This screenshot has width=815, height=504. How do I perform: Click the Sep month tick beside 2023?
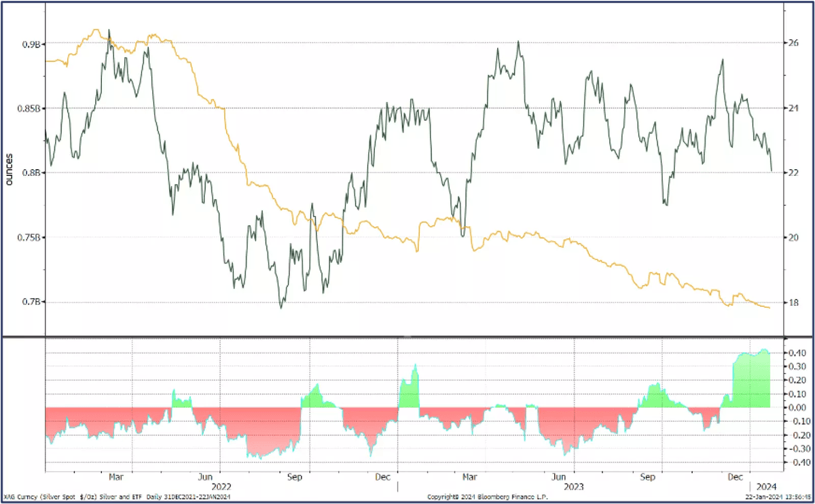(x=650, y=477)
